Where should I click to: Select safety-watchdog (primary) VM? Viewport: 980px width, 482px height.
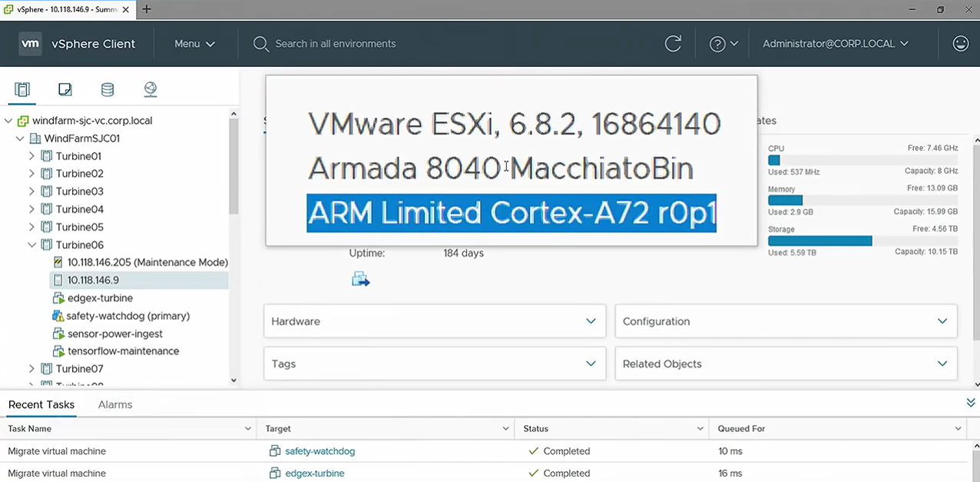pyautogui.click(x=127, y=316)
